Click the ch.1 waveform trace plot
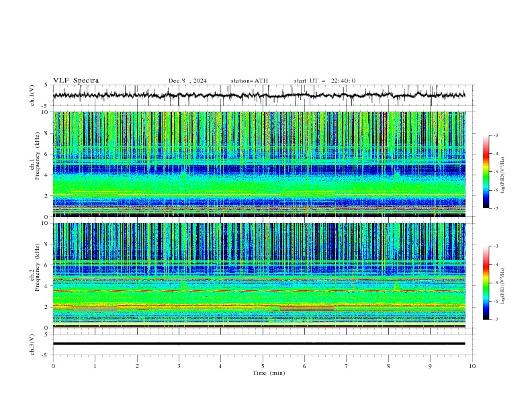The image size is (532, 411). point(259,95)
